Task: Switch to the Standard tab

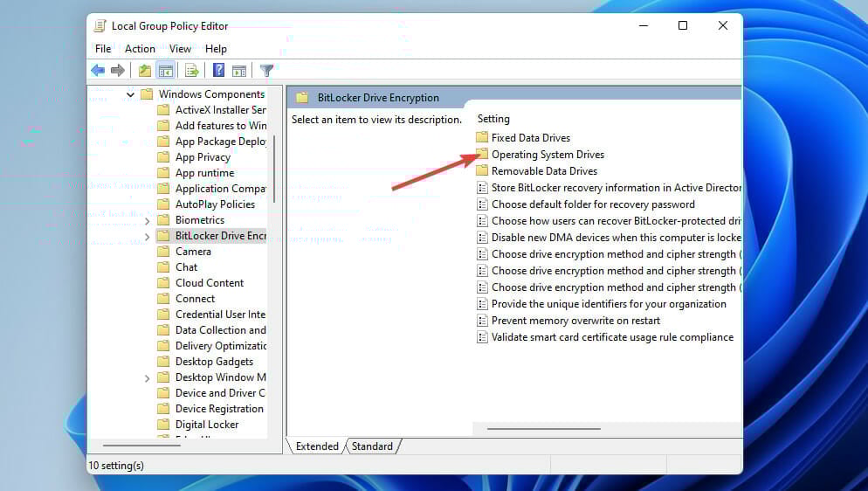Action: [372, 446]
